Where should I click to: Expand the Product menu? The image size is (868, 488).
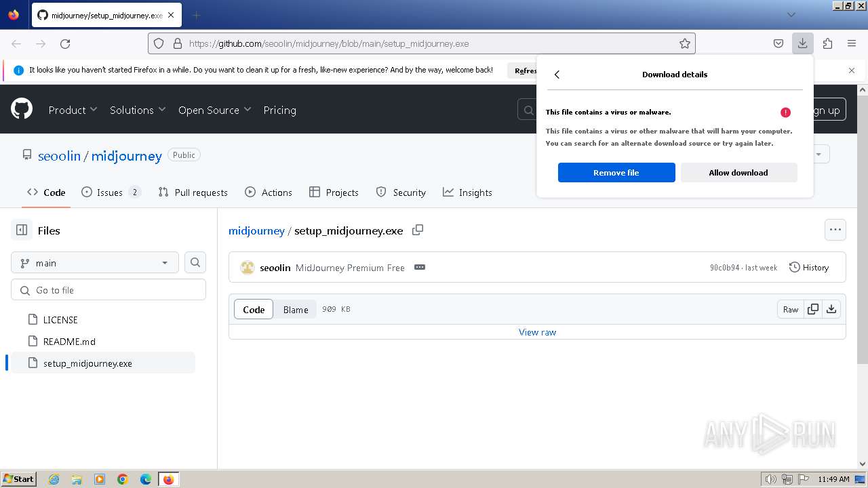[73, 110]
